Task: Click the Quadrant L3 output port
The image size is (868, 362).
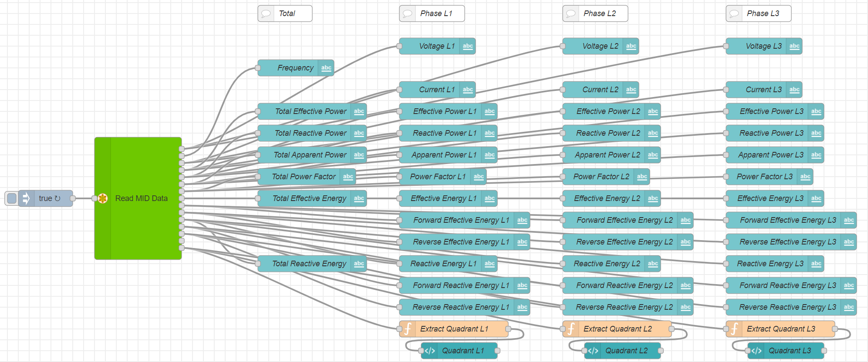Action: [824, 351]
